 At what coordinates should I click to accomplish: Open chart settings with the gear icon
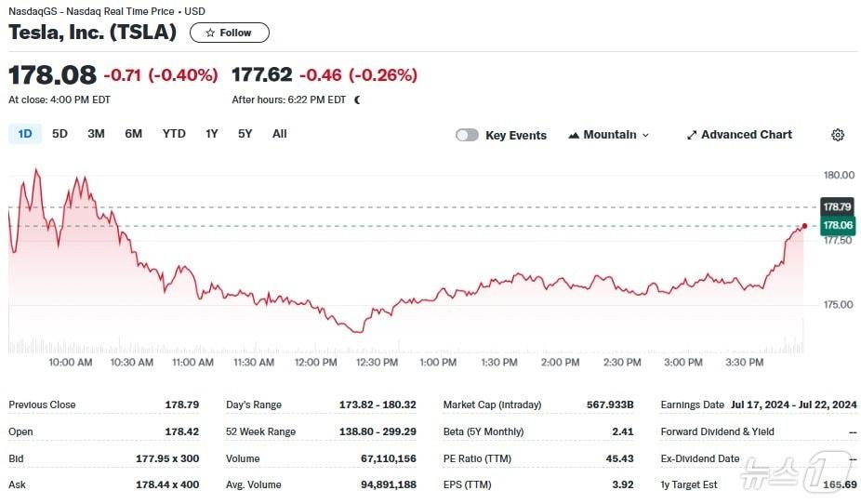coord(837,135)
